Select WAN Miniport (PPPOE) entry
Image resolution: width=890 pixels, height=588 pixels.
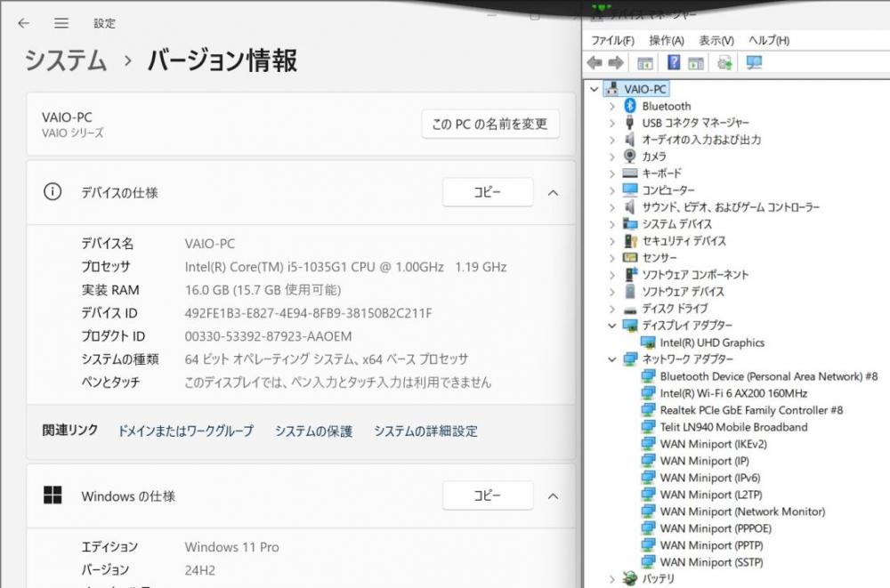[x=716, y=528]
